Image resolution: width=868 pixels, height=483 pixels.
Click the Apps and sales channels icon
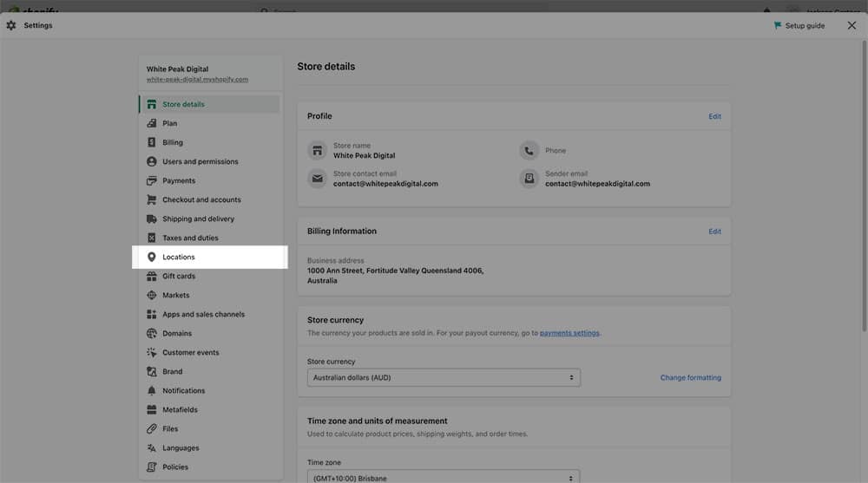(x=151, y=314)
